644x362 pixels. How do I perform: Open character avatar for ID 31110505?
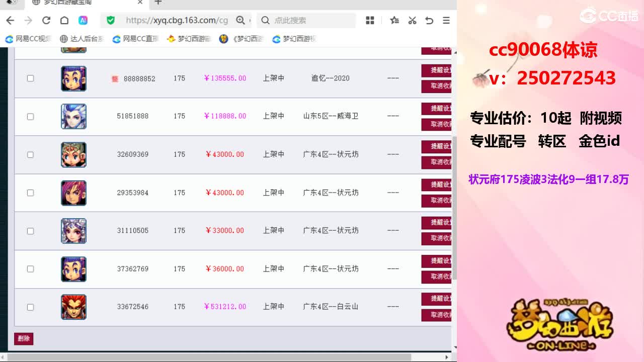tap(73, 231)
